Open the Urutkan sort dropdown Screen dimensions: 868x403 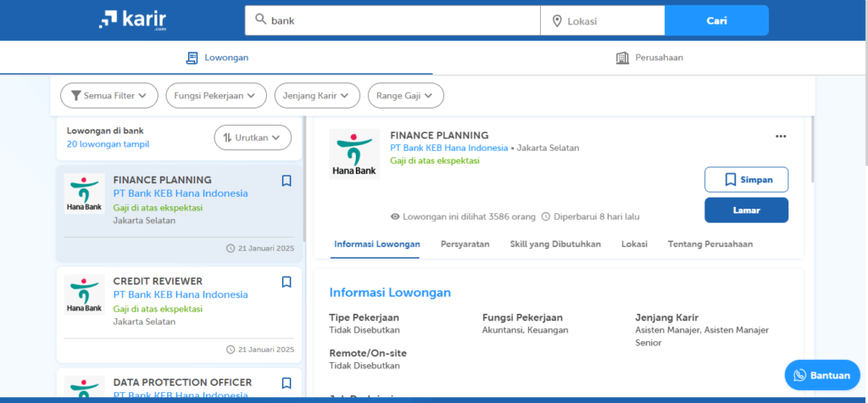[253, 137]
